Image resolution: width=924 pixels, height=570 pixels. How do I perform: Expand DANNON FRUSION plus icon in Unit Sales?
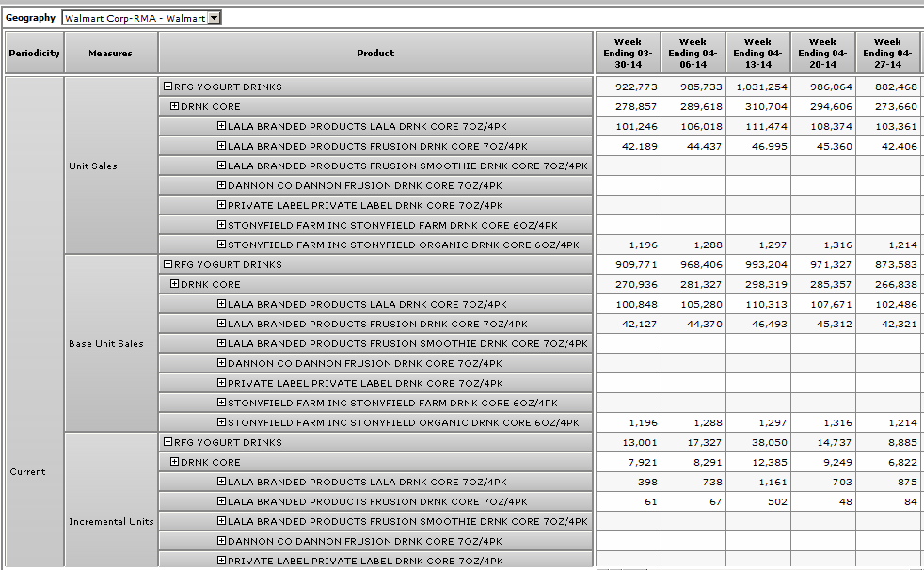(x=222, y=185)
